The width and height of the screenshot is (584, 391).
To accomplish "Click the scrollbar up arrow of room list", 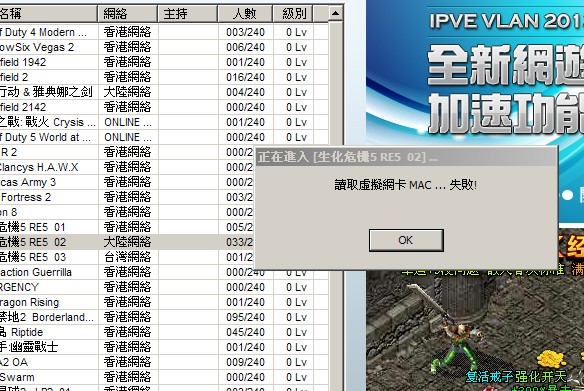I will point(335,14).
